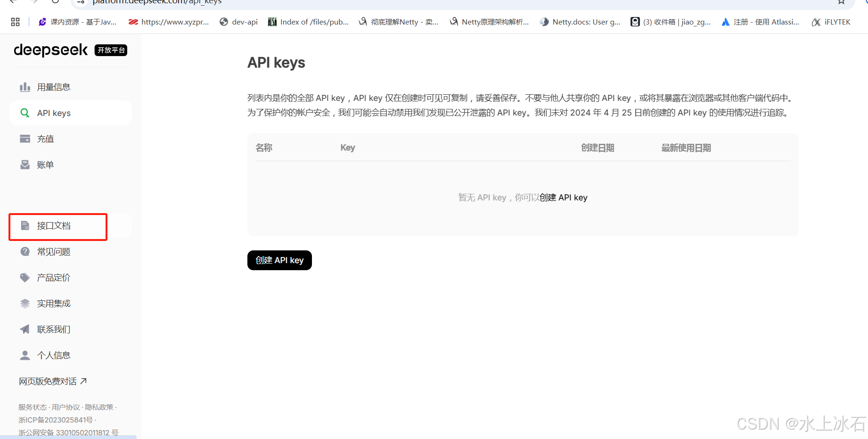This screenshot has width=868, height=439.
Task: Open the dev-api bookmark
Action: click(x=239, y=22)
